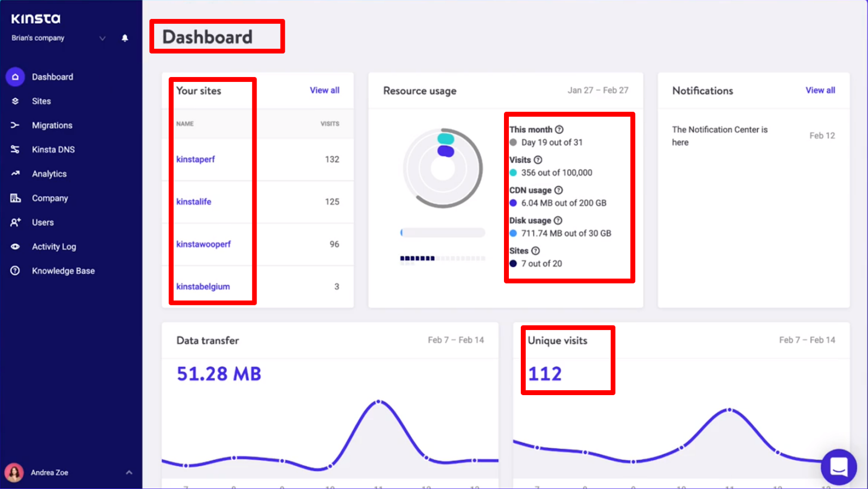Click the Kinsta logo
Image resolution: width=868 pixels, height=489 pixels.
point(36,19)
